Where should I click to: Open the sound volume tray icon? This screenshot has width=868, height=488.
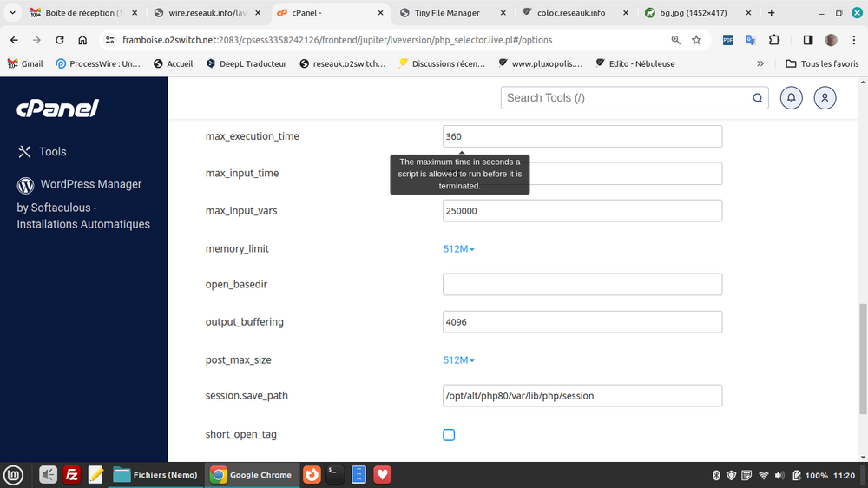[x=779, y=475]
